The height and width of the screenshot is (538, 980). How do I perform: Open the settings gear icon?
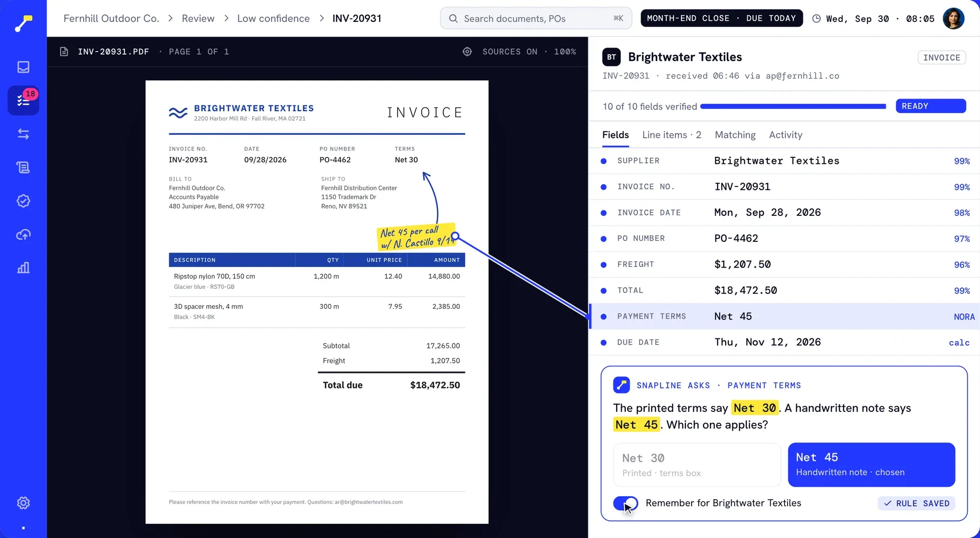tap(23, 503)
